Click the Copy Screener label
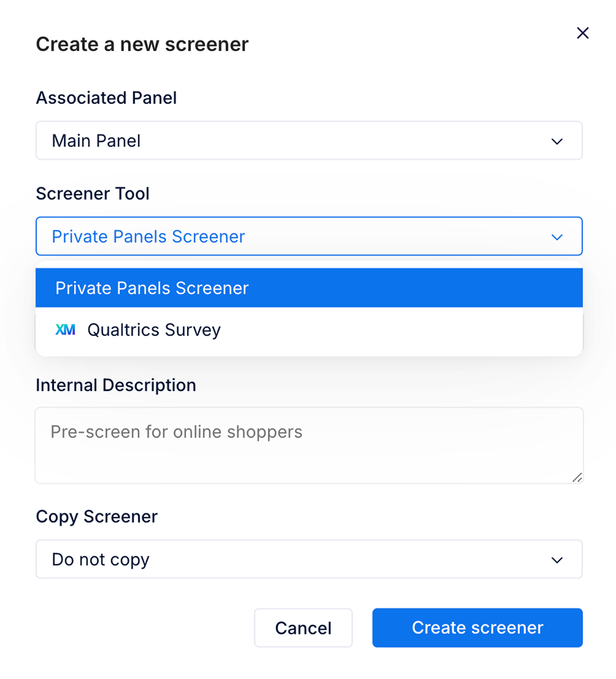 coord(97,517)
